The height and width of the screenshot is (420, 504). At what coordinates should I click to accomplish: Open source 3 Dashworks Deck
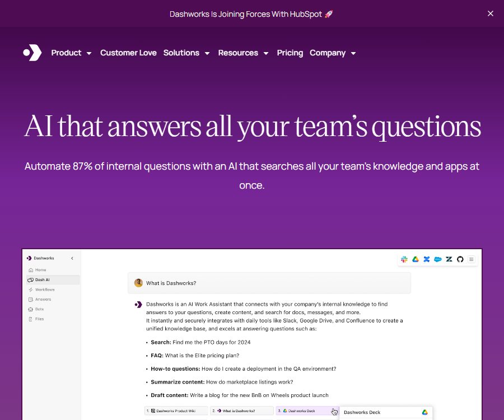307,410
